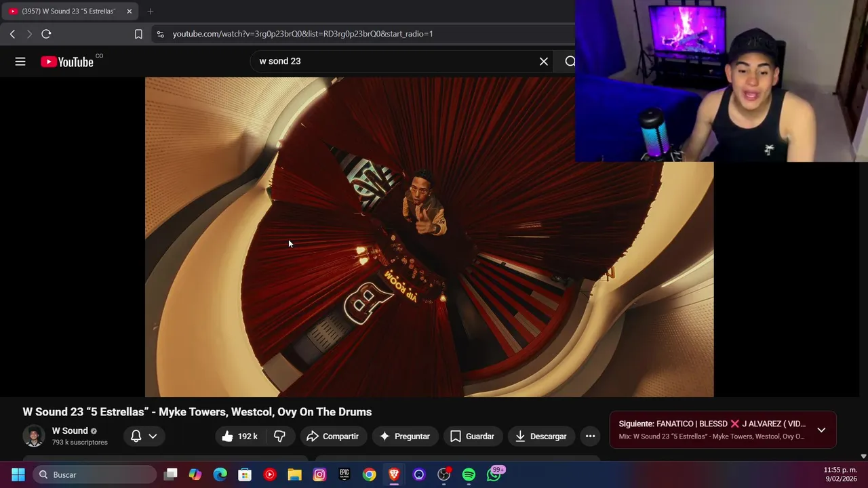This screenshot has height=488, width=868.
Task: Open the Windows Start menu
Action: [x=18, y=474]
